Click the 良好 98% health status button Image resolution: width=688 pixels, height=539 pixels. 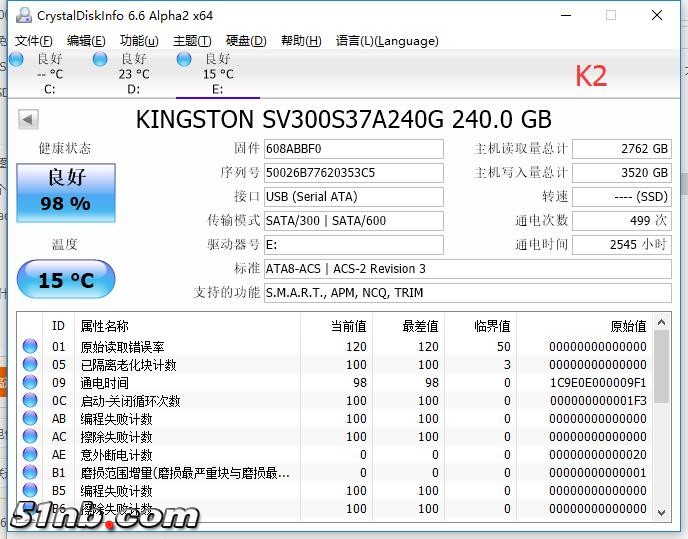coord(66,192)
